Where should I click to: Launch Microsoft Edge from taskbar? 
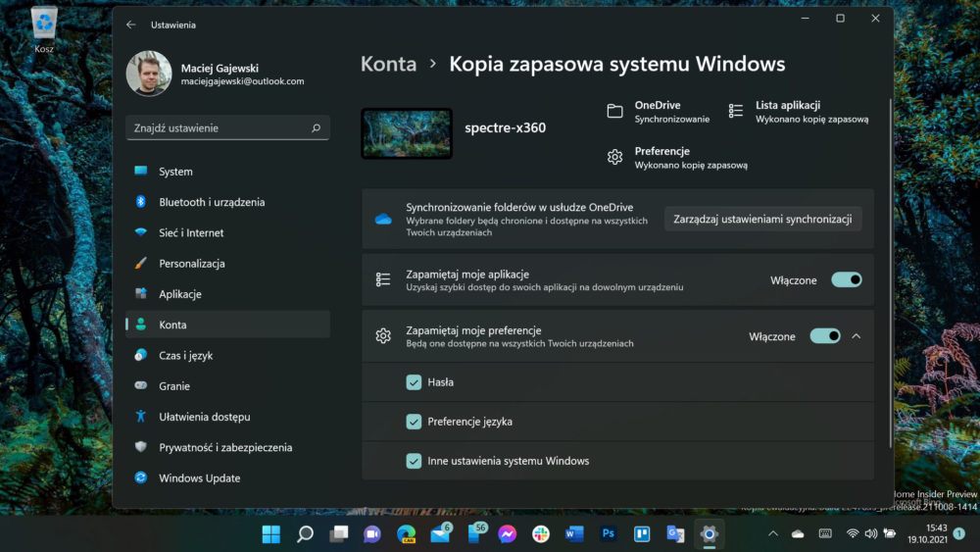[407, 534]
